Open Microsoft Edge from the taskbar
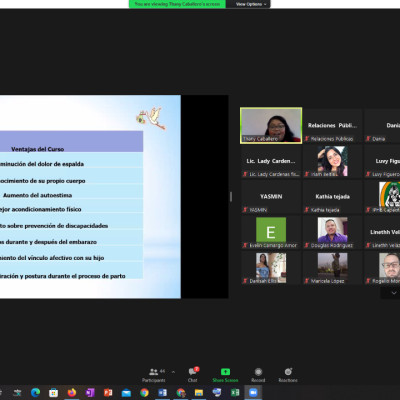The image size is (400, 400). coord(35,393)
